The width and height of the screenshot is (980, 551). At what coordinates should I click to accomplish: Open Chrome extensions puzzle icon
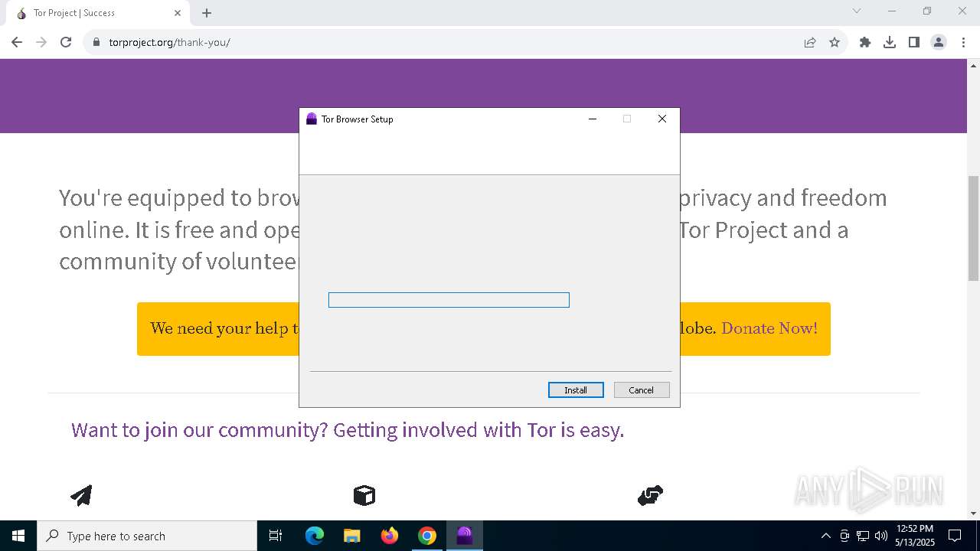click(x=865, y=42)
